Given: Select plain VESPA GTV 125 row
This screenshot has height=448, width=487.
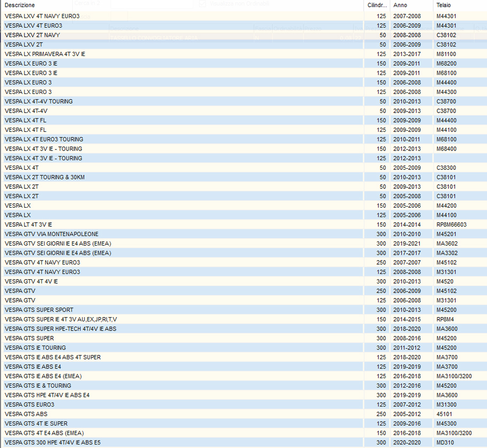Looking at the screenshot, I should 243,301.
